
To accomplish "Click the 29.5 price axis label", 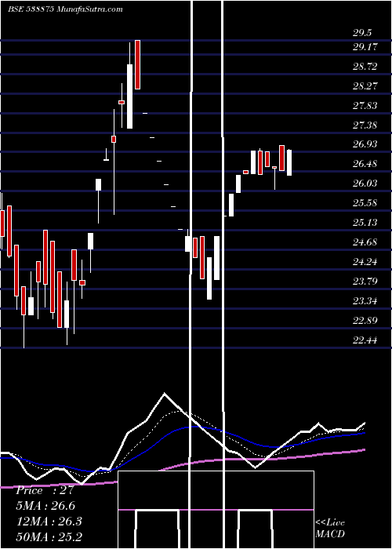I will coord(362,33).
